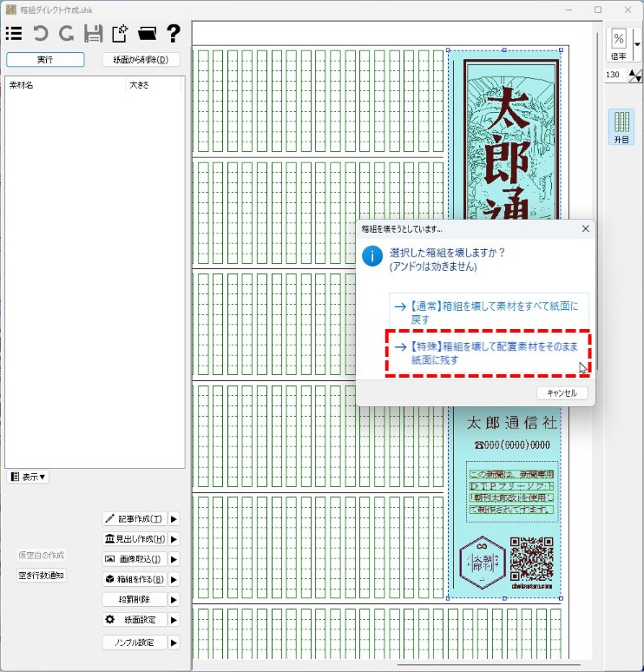Open the folder icon in toolbar

tap(147, 34)
